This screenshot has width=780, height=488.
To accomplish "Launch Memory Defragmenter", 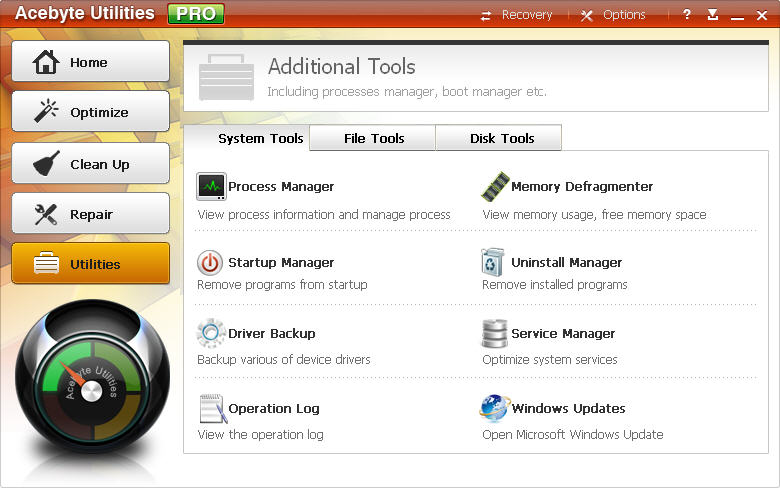I will pos(582,187).
